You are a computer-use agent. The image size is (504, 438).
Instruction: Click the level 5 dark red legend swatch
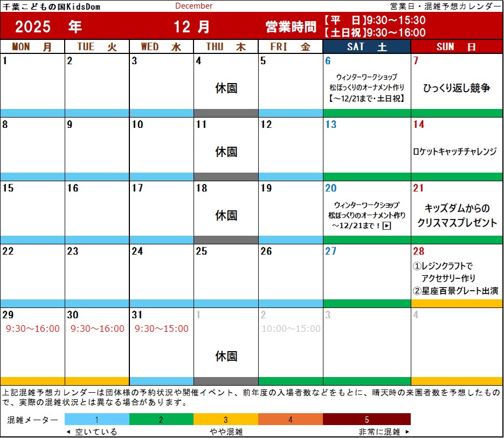pyautogui.click(x=367, y=419)
